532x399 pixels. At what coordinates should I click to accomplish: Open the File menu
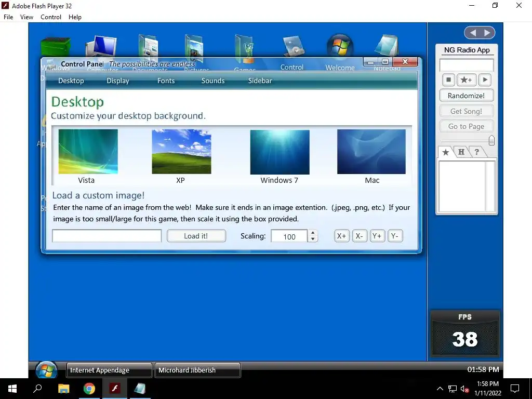click(8, 17)
